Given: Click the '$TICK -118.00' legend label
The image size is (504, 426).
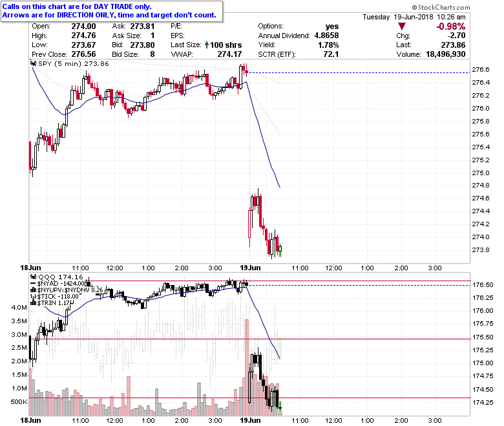Looking at the screenshot, I should point(58,297).
